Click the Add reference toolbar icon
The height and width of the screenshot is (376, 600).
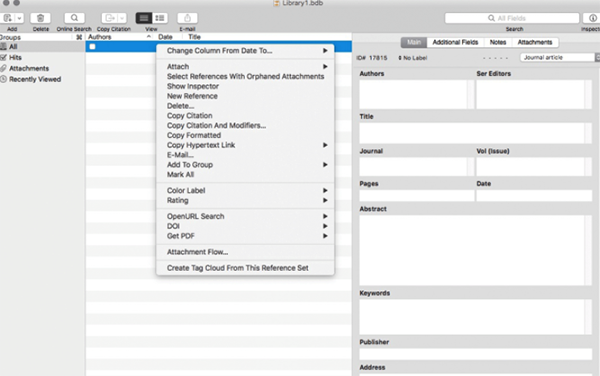click(x=8, y=18)
